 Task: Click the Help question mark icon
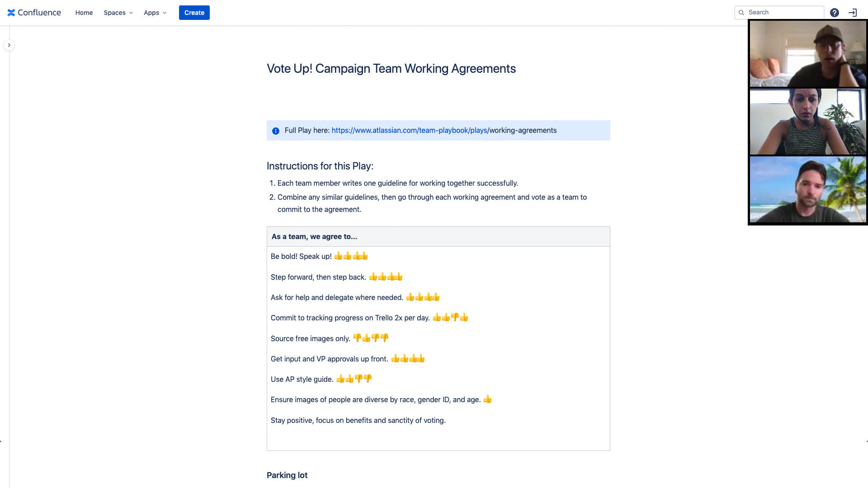click(834, 12)
